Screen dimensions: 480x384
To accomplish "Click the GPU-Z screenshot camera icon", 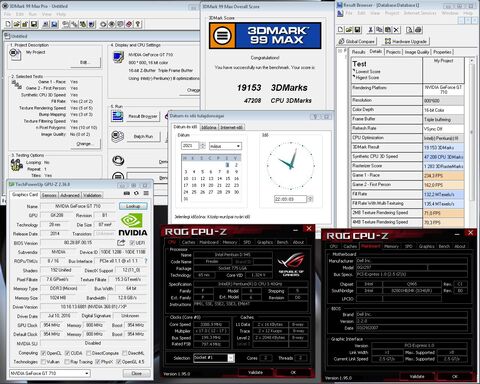I will tap(127, 193).
